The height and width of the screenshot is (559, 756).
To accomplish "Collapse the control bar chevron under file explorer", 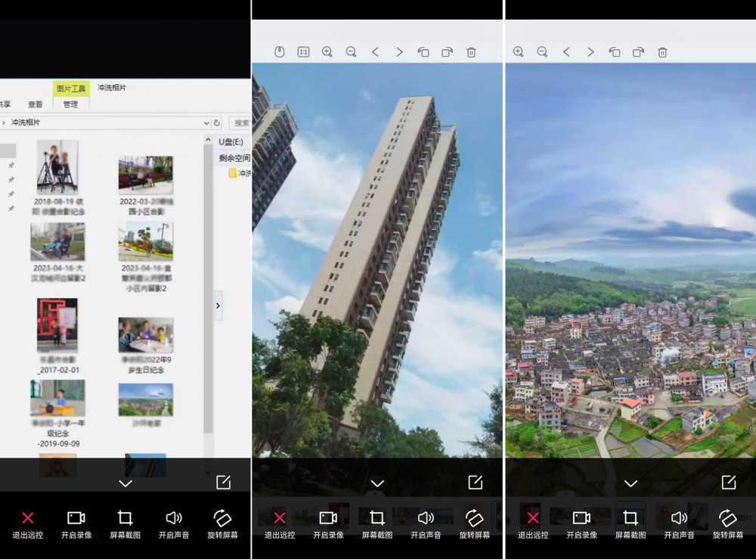I will 125,483.
